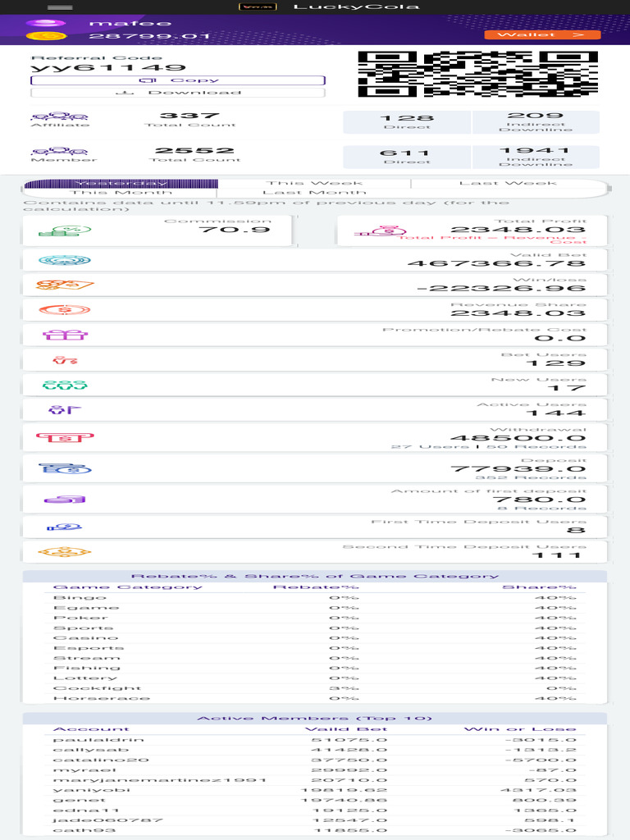630x840 pixels.
Task: Tap the Commission icon
Action: (65, 231)
